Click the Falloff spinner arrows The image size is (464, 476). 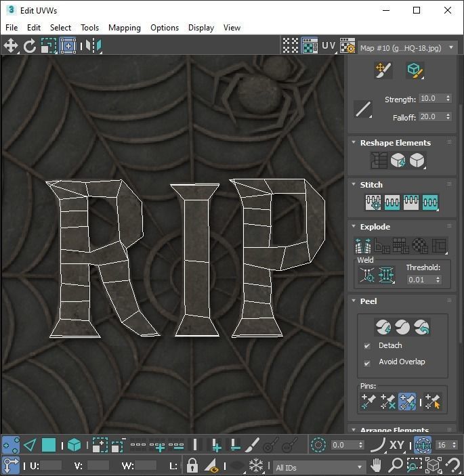click(448, 116)
